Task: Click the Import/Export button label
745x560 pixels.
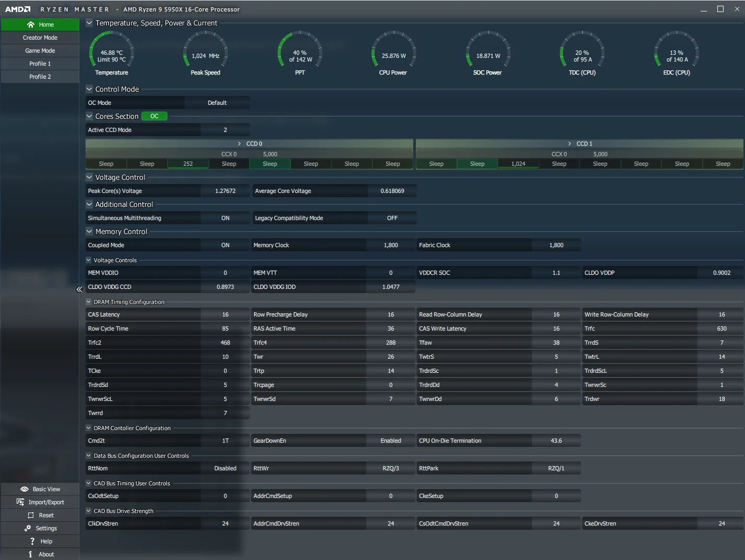Action: [x=46, y=502]
